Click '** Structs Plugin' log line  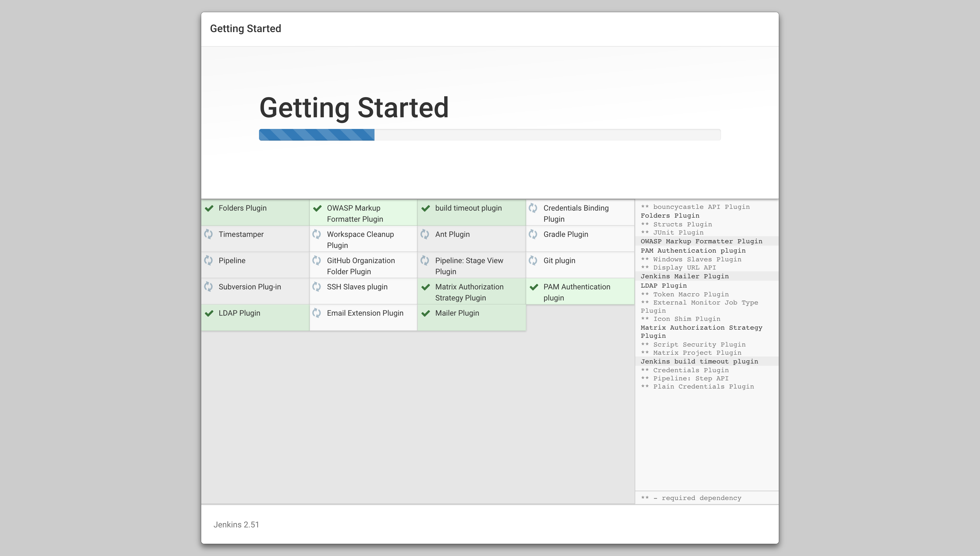[676, 225]
